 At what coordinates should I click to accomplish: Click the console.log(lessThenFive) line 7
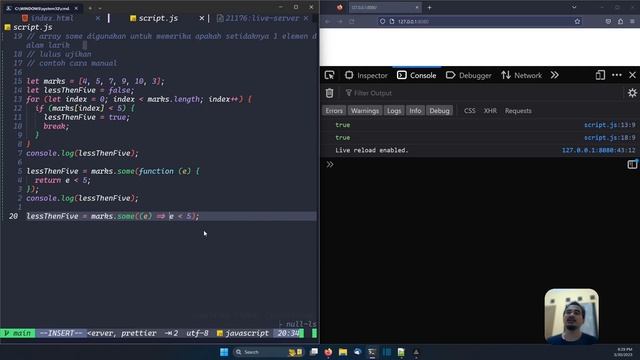click(82, 153)
